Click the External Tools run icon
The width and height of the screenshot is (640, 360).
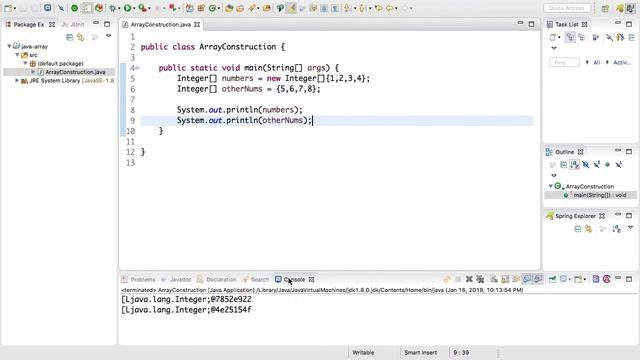[x=142, y=8]
